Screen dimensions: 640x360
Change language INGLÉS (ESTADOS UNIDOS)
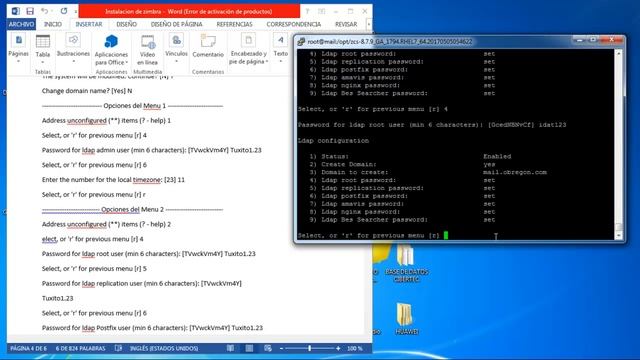click(164, 348)
